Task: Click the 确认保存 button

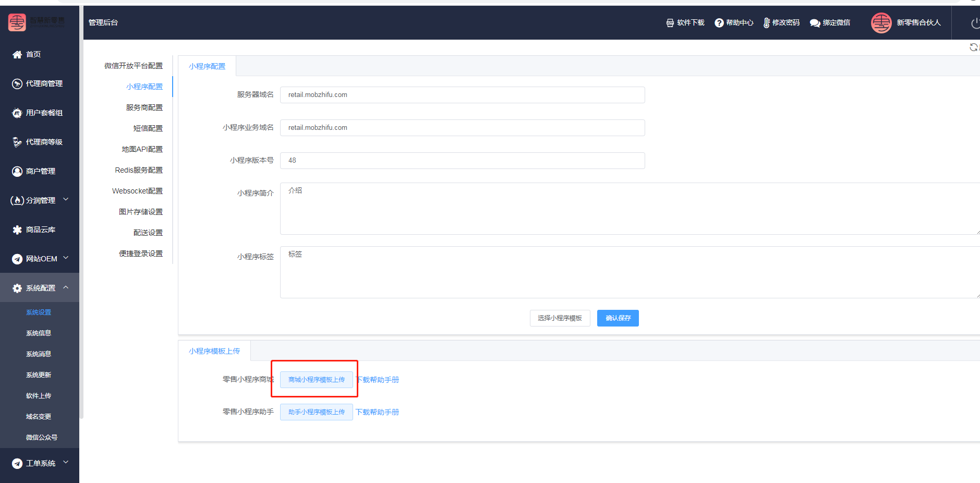Action: [x=618, y=318]
